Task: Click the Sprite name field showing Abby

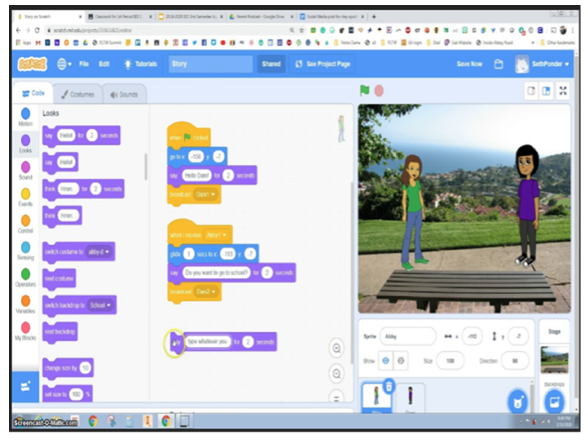Action: coord(408,336)
